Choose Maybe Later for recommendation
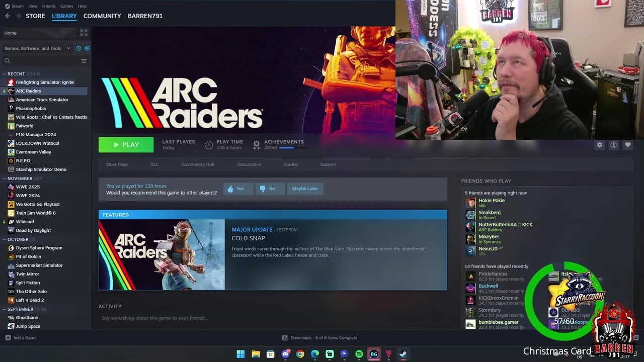 point(305,189)
